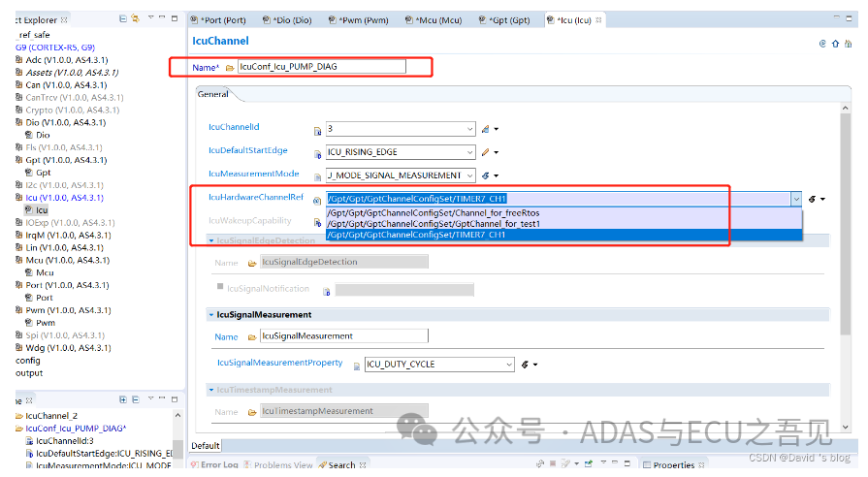The image size is (868, 477).
Task: Click parameter icon before IcuDefaultStartEdge field
Action: click(x=318, y=154)
